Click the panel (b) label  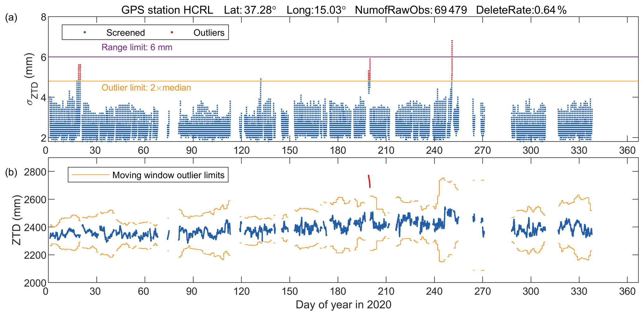click(x=11, y=172)
